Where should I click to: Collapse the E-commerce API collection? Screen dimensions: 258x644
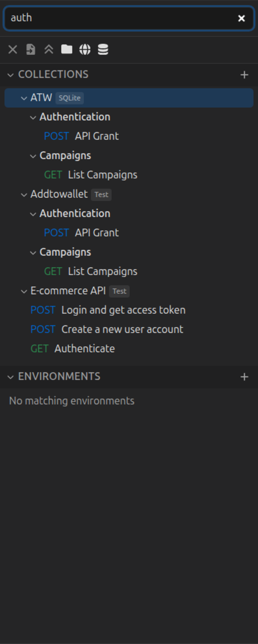24,291
